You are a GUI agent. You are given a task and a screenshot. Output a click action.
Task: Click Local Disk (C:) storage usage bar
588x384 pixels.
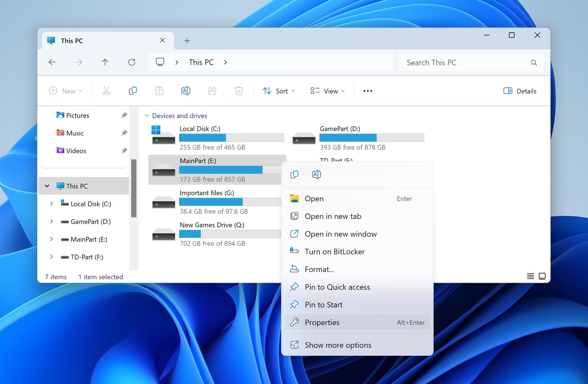tap(231, 138)
